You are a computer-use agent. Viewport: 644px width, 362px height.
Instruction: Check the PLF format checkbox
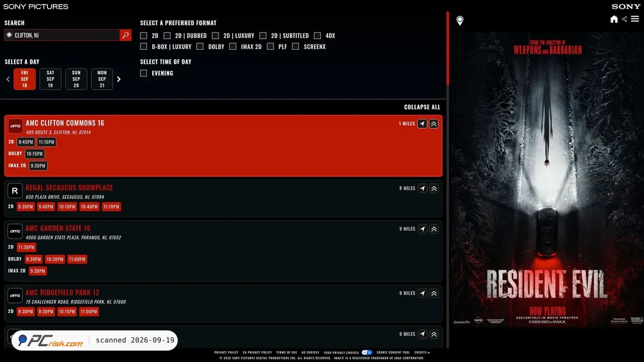(270, 46)
